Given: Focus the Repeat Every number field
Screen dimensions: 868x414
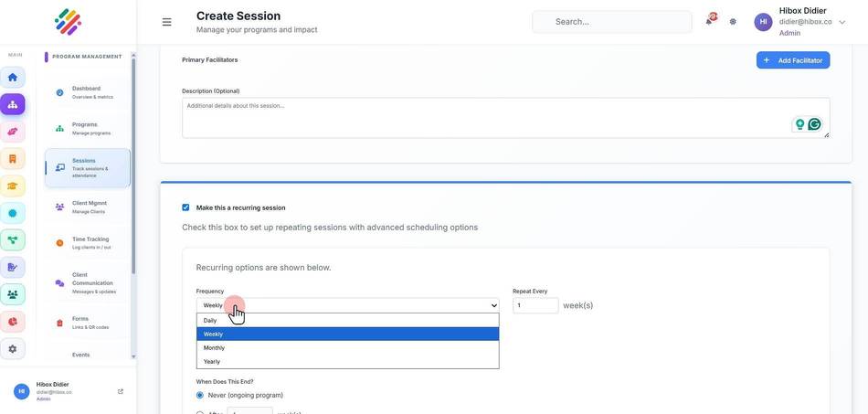Looking at the screenshot, I should click(x=535, y=305).
